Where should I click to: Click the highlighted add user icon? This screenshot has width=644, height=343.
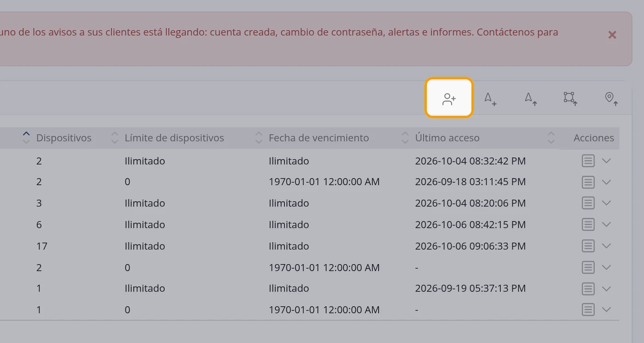click(x=449, y=98)
